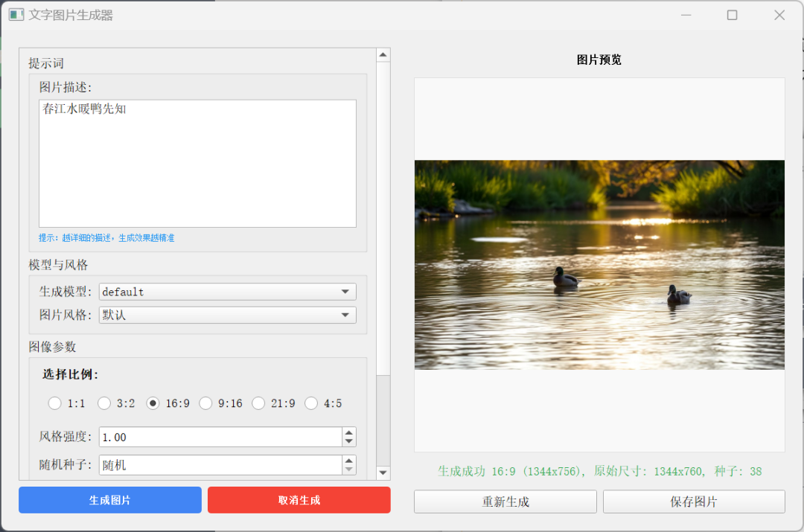Decrease 风格强度 with down arrow
The image size is (804, 532).
[348, 441]
